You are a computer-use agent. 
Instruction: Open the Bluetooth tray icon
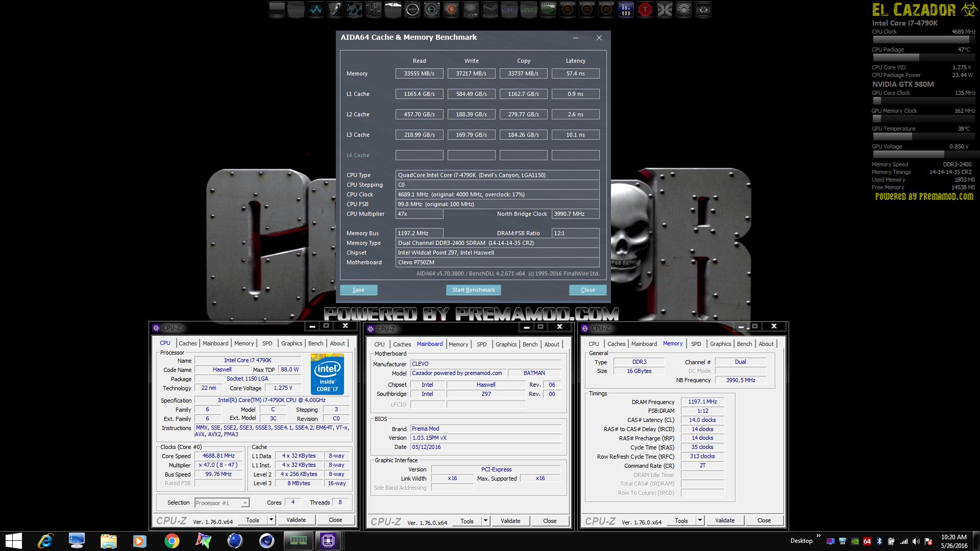[x=879, y=541]
